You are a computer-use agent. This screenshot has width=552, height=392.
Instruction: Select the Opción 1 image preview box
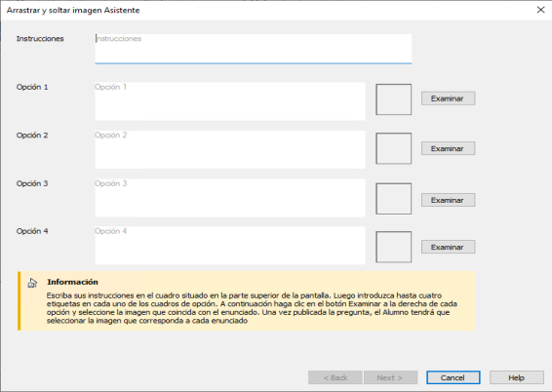(x=394, y=99)
